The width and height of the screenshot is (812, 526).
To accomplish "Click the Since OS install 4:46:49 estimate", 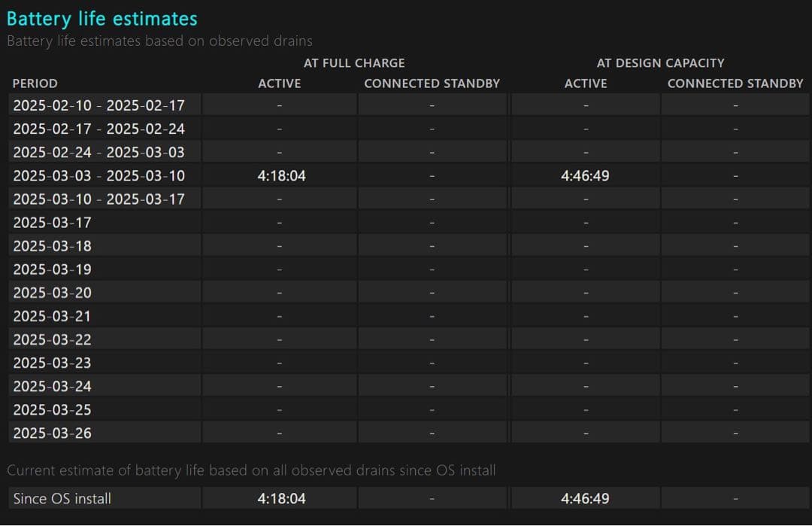I will pyautogui.click(x=585, y=498).
